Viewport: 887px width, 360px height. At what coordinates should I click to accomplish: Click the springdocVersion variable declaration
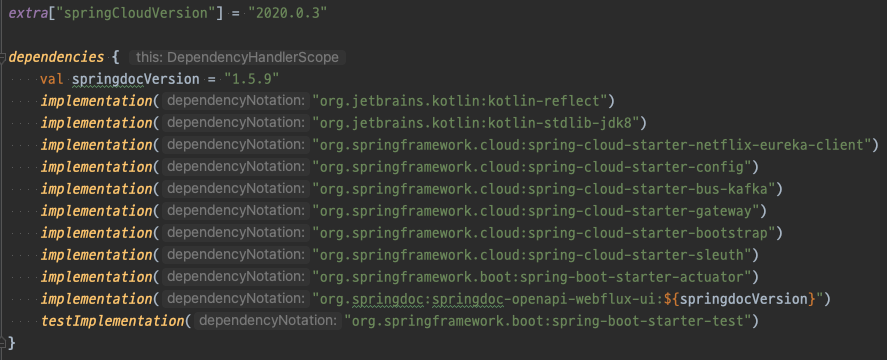pos(136,79)
